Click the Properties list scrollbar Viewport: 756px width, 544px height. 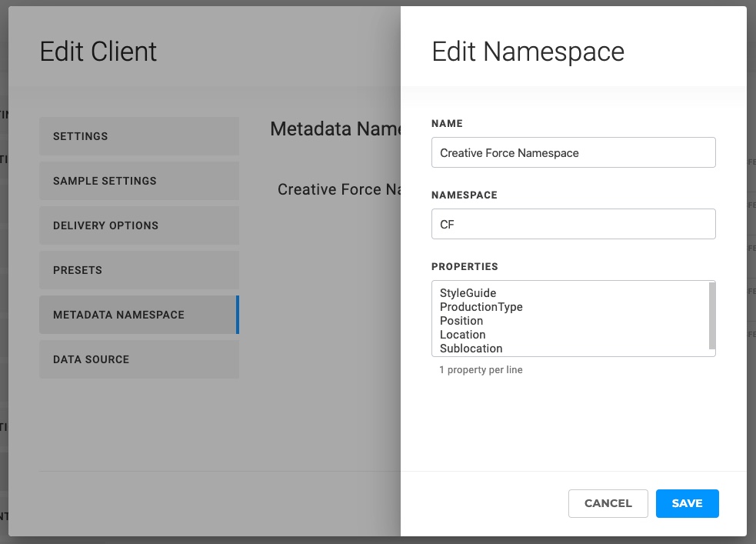(711, 315)
